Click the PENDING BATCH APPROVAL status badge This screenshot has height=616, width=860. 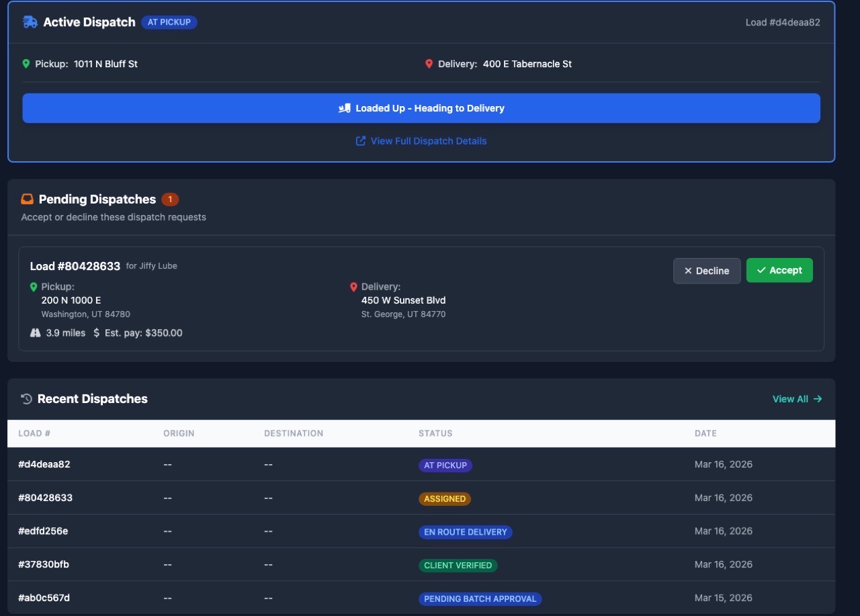tap(480, 599)
